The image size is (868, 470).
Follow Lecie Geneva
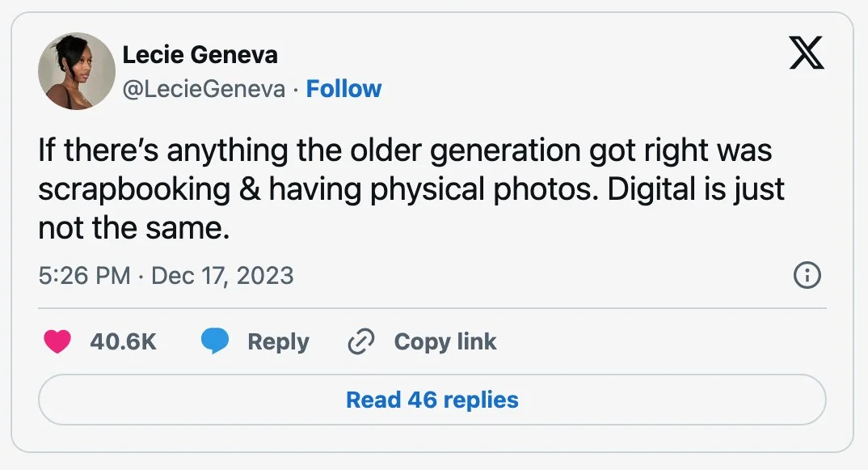(343, 89)
